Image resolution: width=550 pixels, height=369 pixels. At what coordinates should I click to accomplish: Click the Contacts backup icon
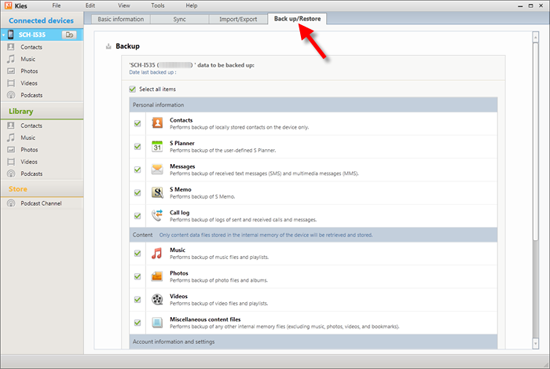[x=157, y=123]
